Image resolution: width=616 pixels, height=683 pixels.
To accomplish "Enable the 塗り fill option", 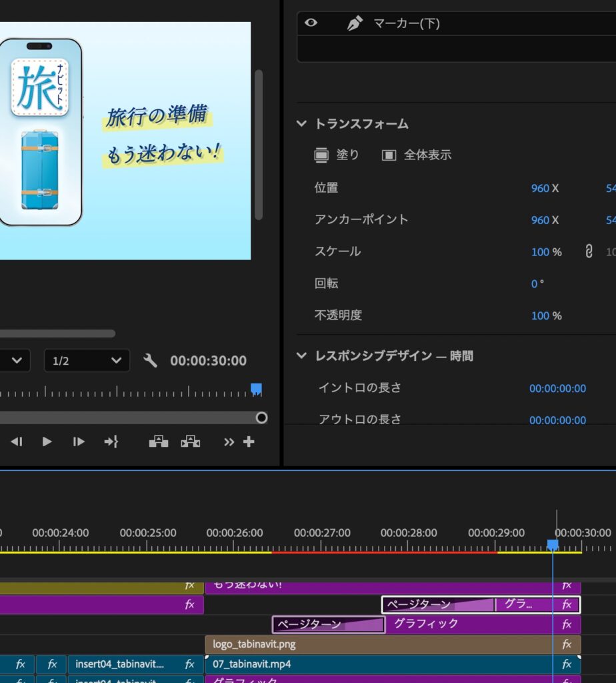I will pyautogui.click(x=322, y=155).
